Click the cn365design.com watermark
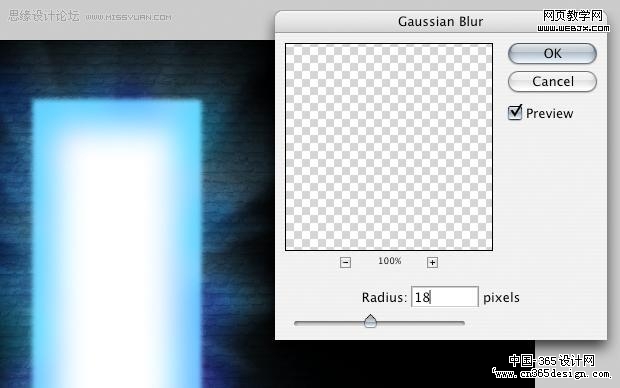This screenshot has width=620, height=388. tap(552, 373)
